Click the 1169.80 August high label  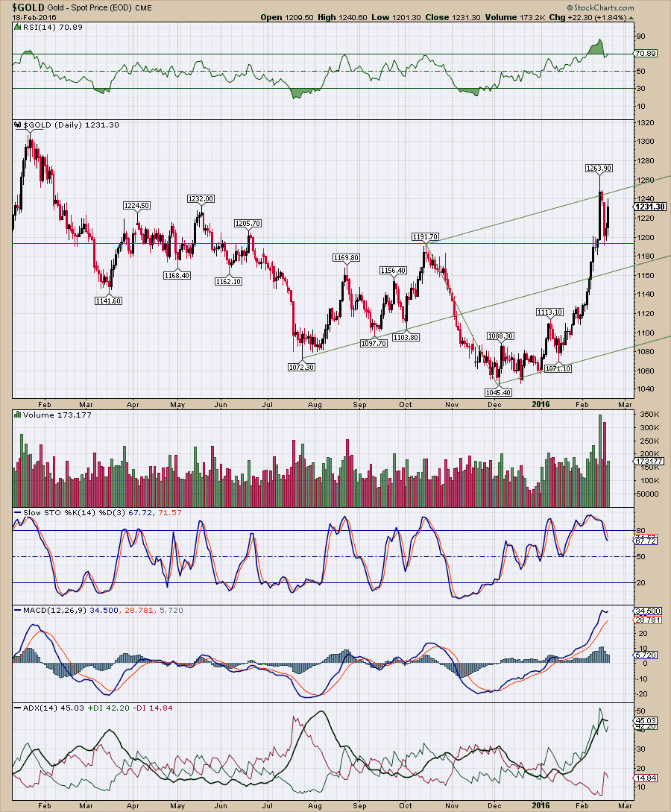click(x=347, y=257)
